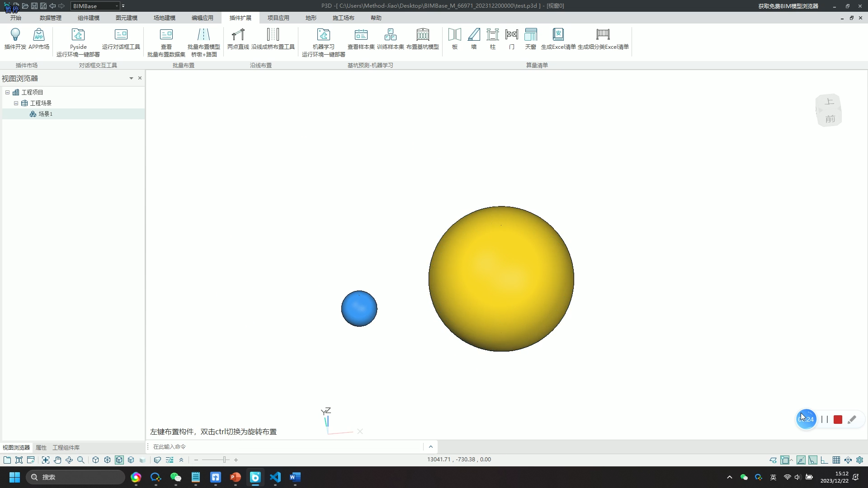Toggle the highlighted shaded cube display mode
Screen dimensions: 868x488
click(119, 460)
